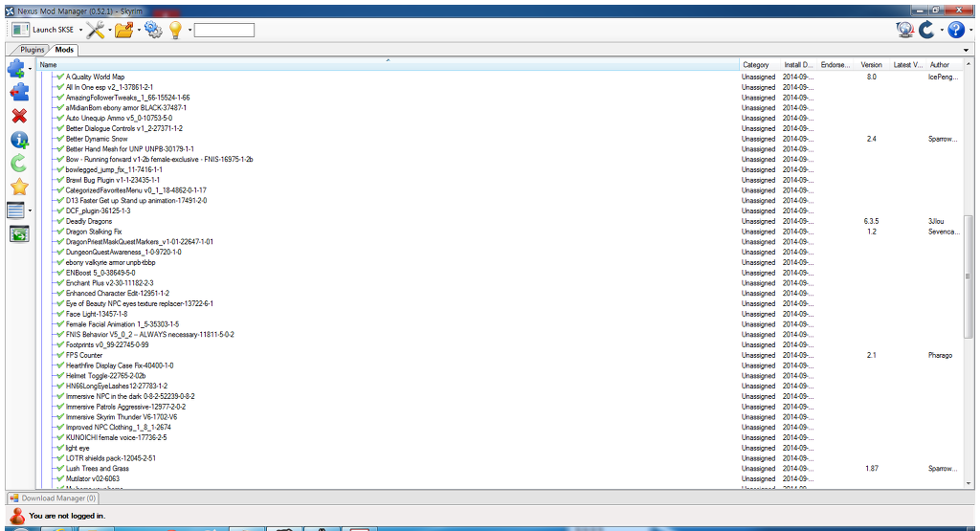Open the Launch SKSE dropdown arrow
The width and height of the screenshot is (980, 531).
coord(80,30)
